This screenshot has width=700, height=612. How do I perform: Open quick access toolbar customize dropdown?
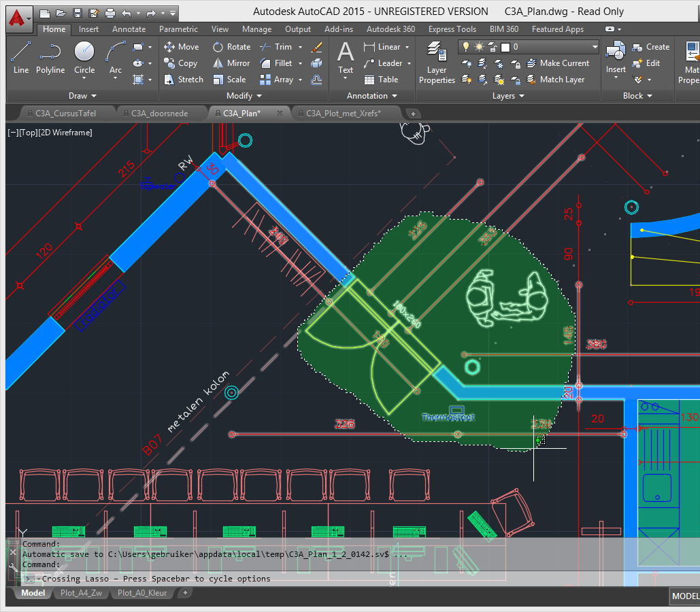click(x=173, y=14)
